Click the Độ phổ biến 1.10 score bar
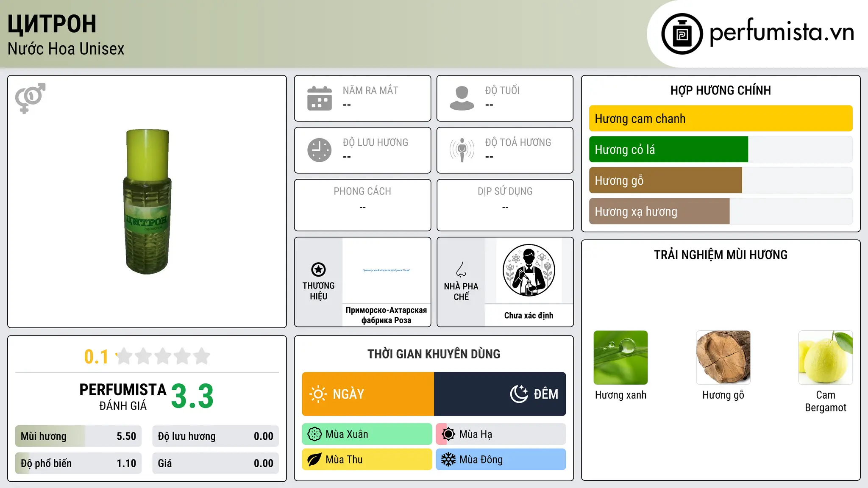Image resolution: width=868 pixels, height=488 pixels. point(78,463)
